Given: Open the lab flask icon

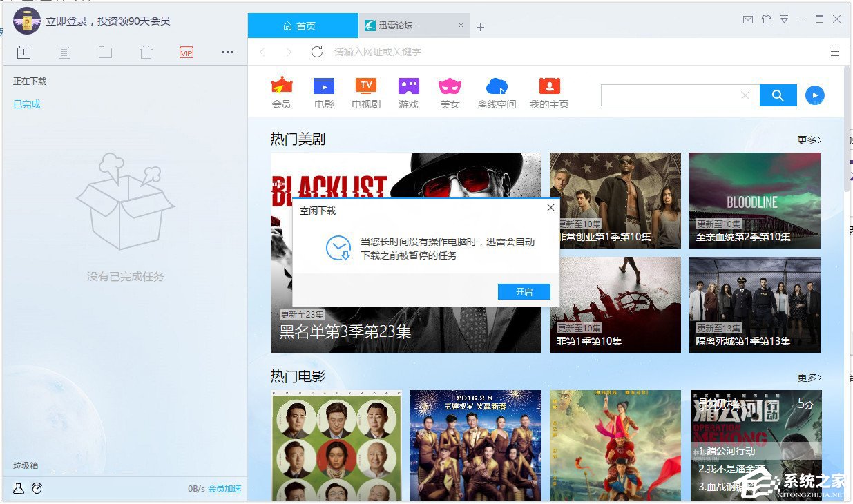Looking at the screenshot, I should pyautogui.click(x=19, y=488).
